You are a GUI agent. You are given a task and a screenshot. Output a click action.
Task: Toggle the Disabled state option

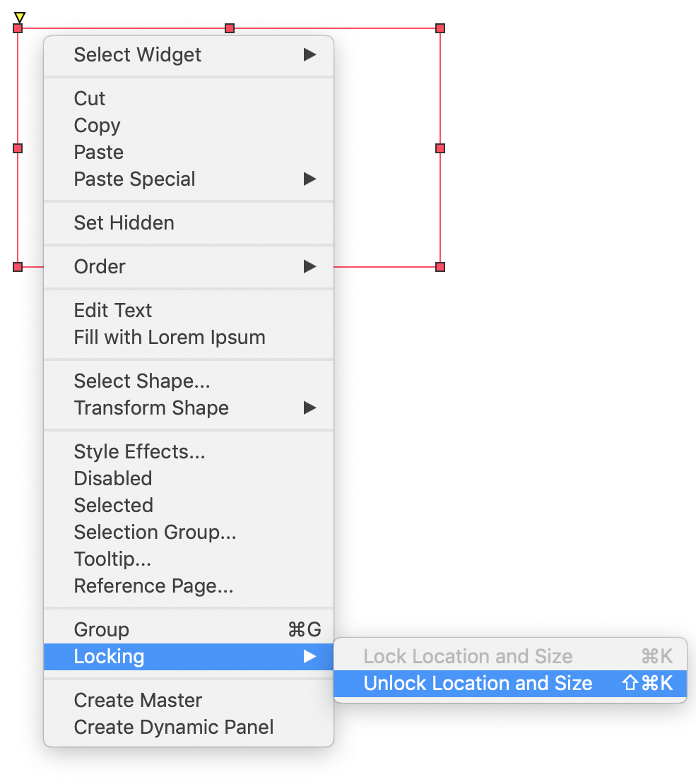coord(113,479)
